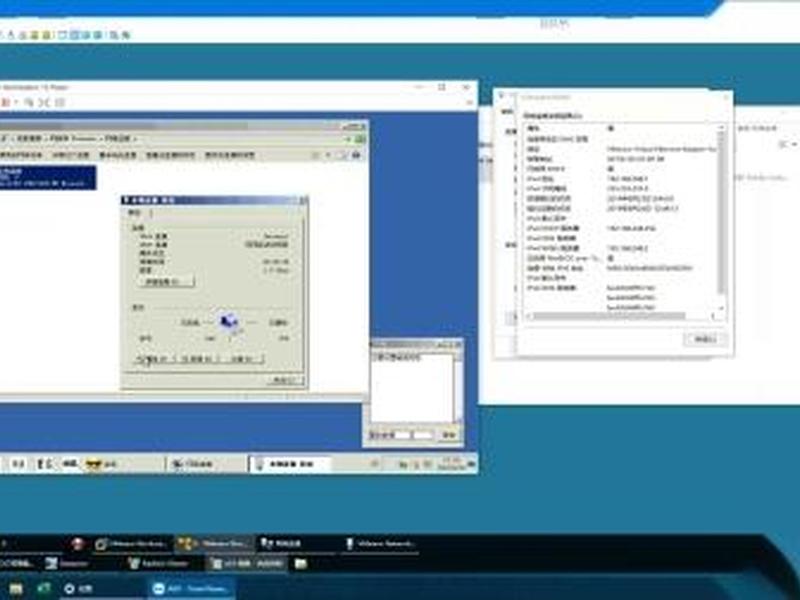The width and height of the screenshot is (800, 600).
Task: Open VMware Network item on host taskbar
Action: tap(381, 544)
